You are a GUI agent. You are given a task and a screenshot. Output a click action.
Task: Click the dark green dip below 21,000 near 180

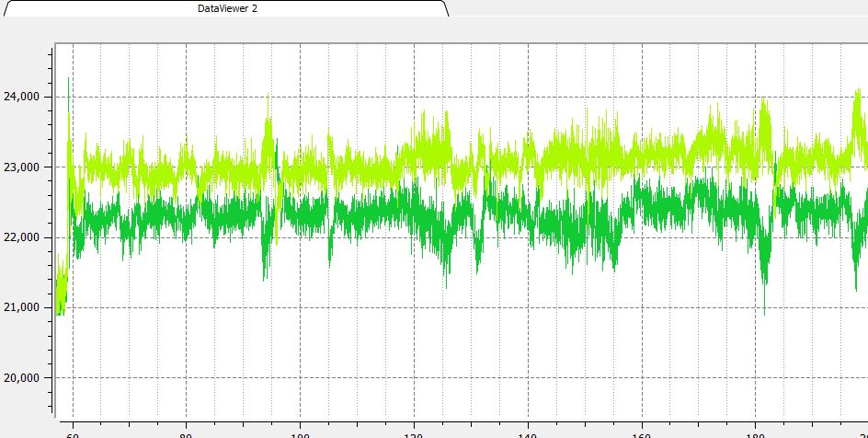[764, 308]
